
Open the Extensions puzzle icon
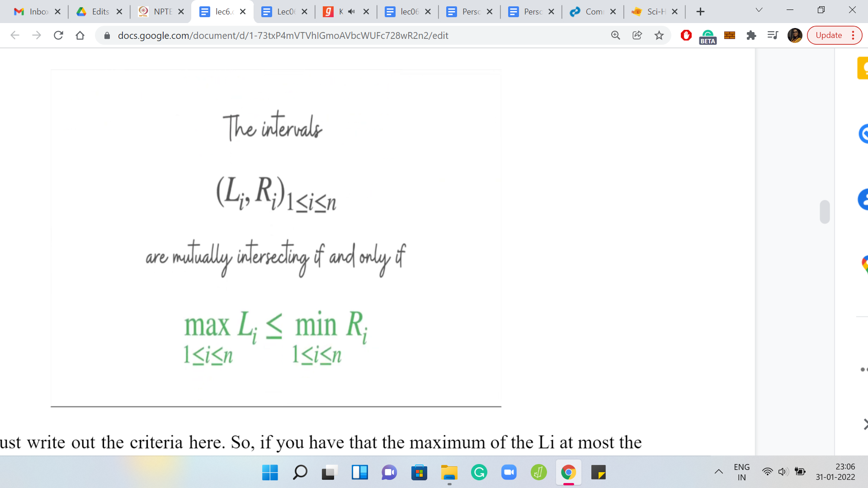pyautogui.click(x=751, y=35)
